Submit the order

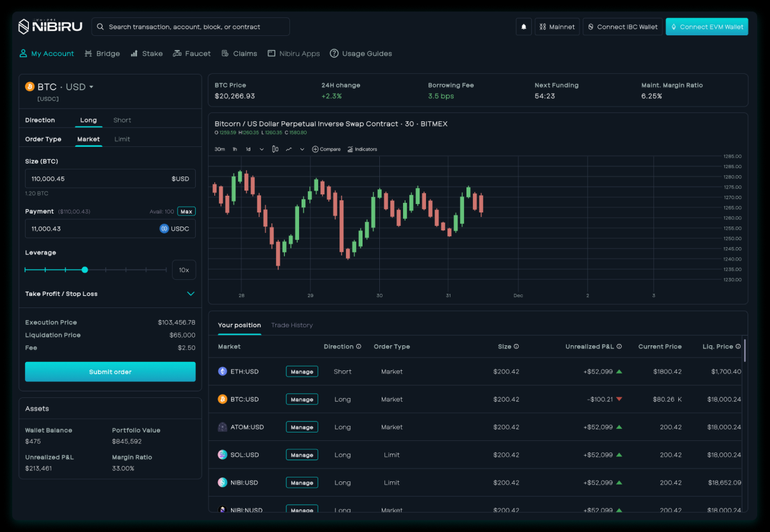point(110,372)
